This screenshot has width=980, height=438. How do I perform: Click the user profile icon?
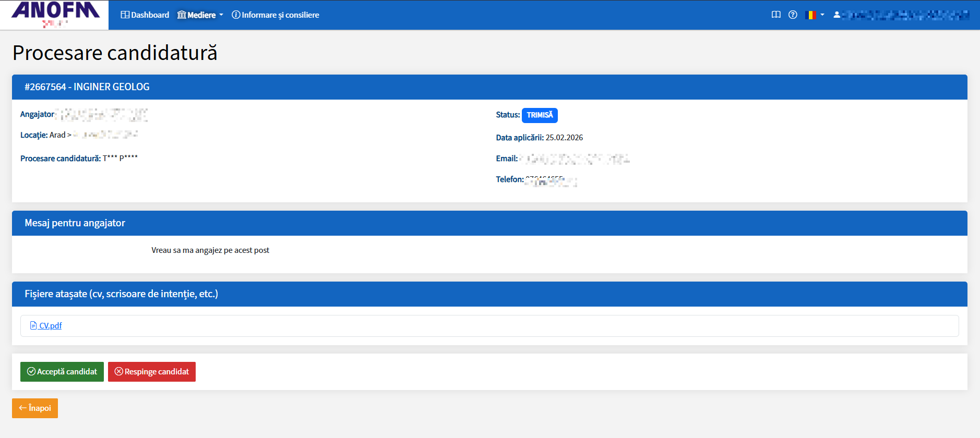point(837,15)
